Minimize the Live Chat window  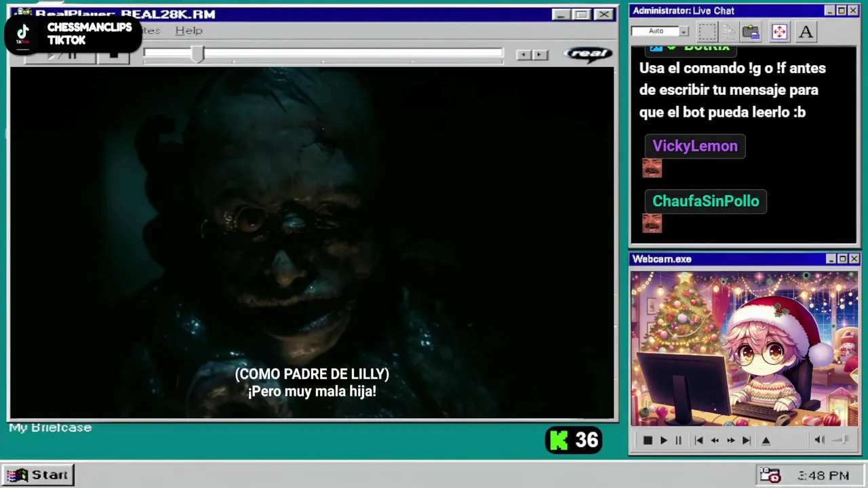click(x=830, y=11)
